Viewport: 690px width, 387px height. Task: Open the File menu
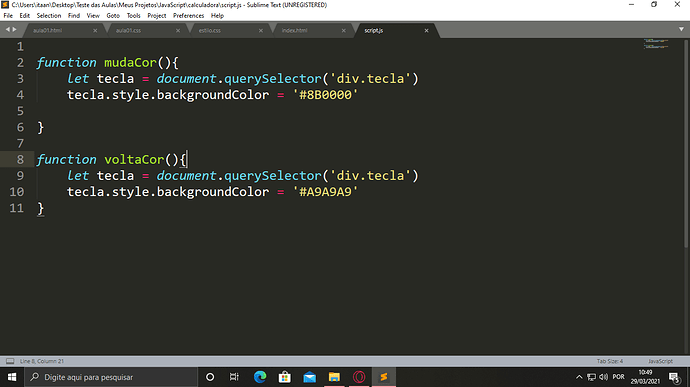coord(8,15)
